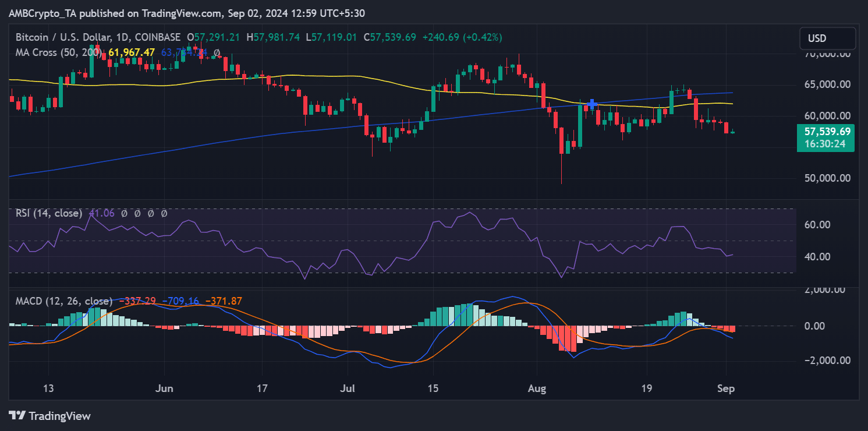Screen dimensions: 868x431
Task: Click the date label 13 on time axis
Action: coord(48,388)
